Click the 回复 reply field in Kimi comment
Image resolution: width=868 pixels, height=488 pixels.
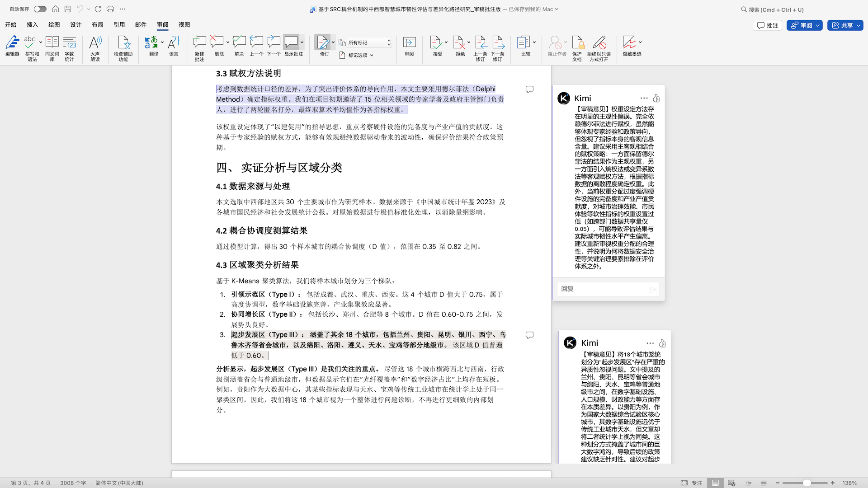606,289
